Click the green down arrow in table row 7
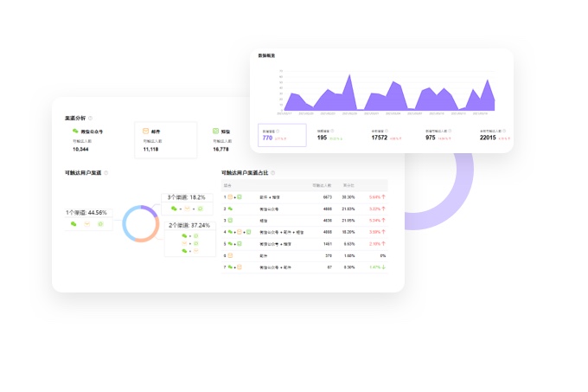The width and height of the screenshot is (588, 392). pyautogui.click(x=383, y=267)
